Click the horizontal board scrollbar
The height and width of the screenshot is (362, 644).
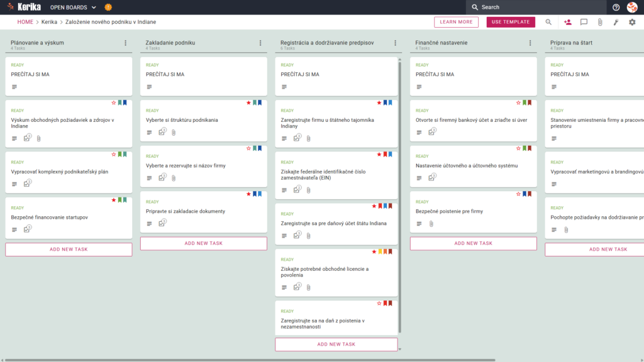pyautogui.click(x=250, y=360)
